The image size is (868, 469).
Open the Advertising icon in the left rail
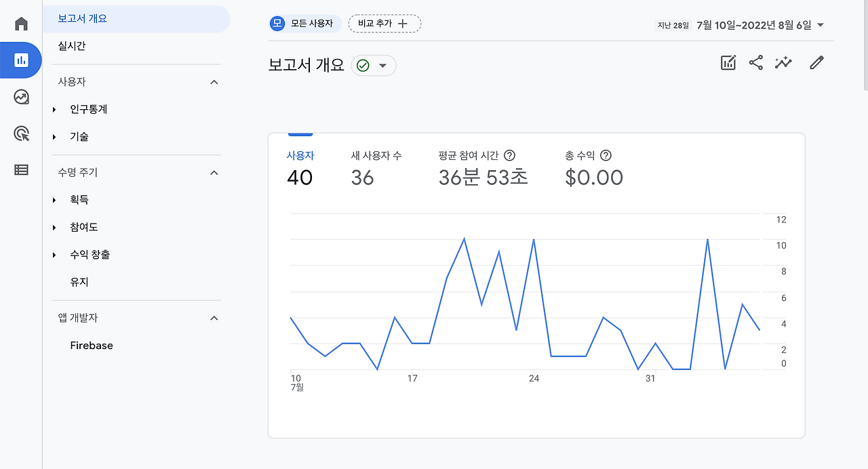[20, 133]
